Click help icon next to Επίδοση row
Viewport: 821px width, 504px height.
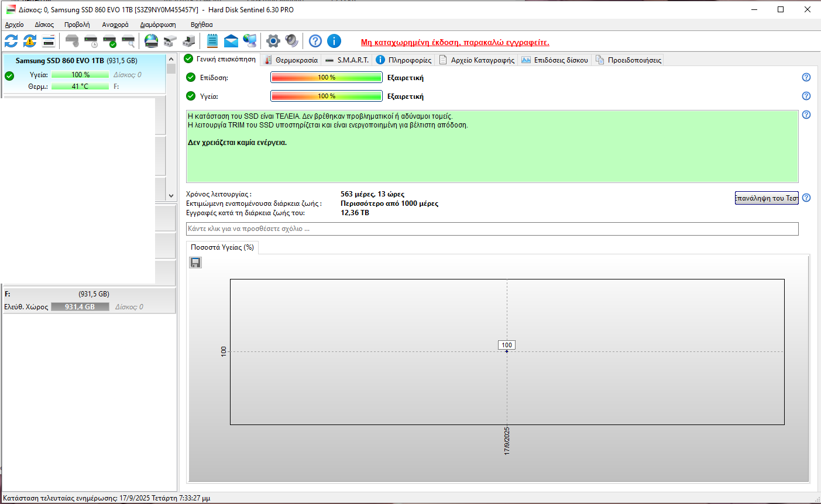tap(806, 77)
